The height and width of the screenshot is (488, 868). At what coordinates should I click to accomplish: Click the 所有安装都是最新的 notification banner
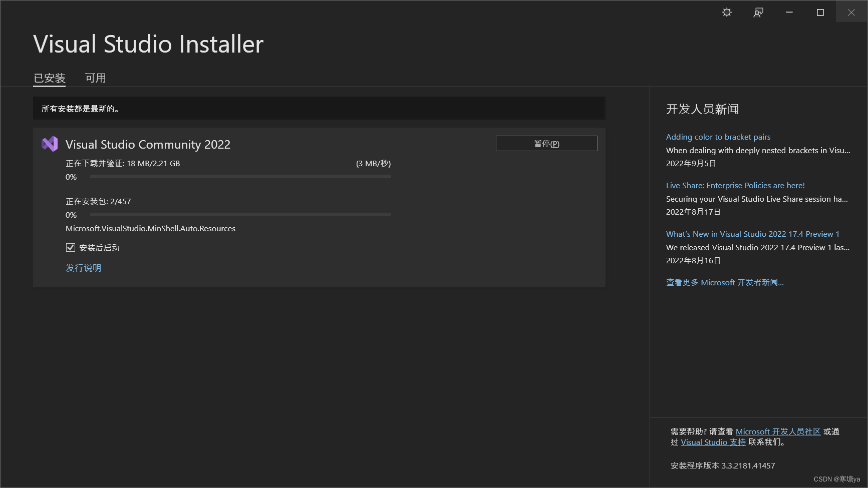point(319,109)
